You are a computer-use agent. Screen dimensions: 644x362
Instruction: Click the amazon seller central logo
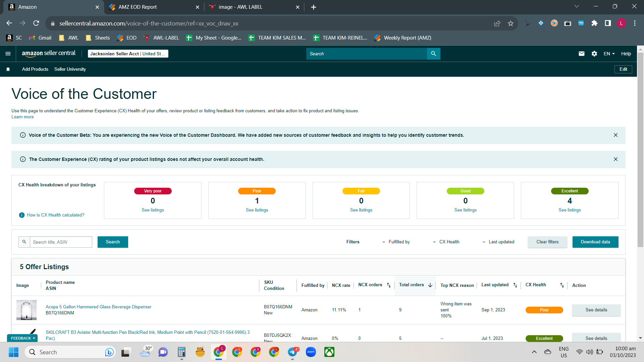[49, 54]
